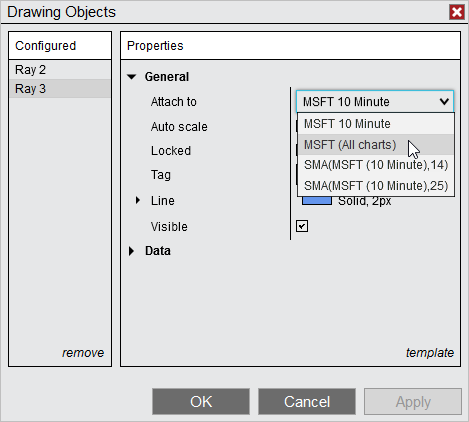
Task: Toggle the Visible checkbox
Action: point(302,226)
